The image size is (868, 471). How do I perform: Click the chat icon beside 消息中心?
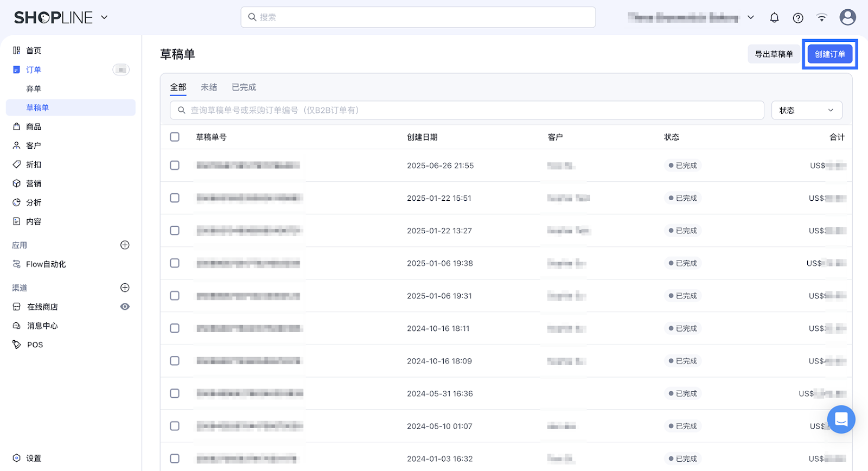point(17,326)
